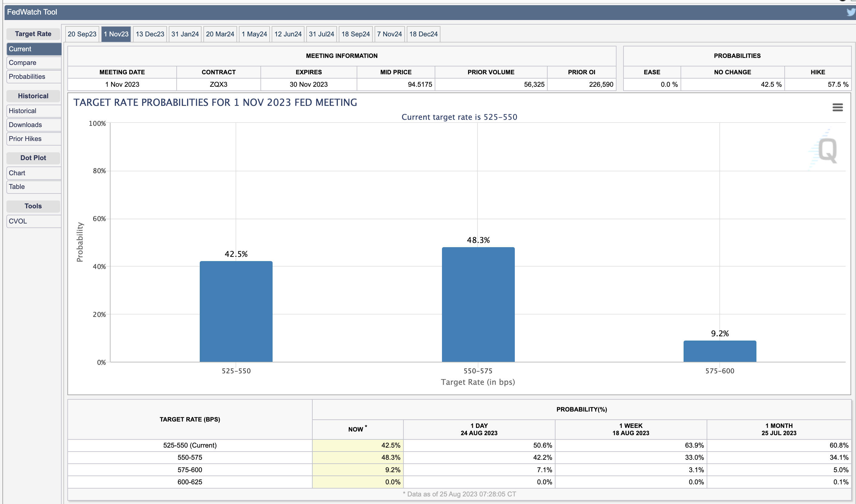Image resolution: width=856 pixels, height=504 pixels.
Task: Switch to the 20 Sep23 meeting tab
Action: (x=82, y=34)
